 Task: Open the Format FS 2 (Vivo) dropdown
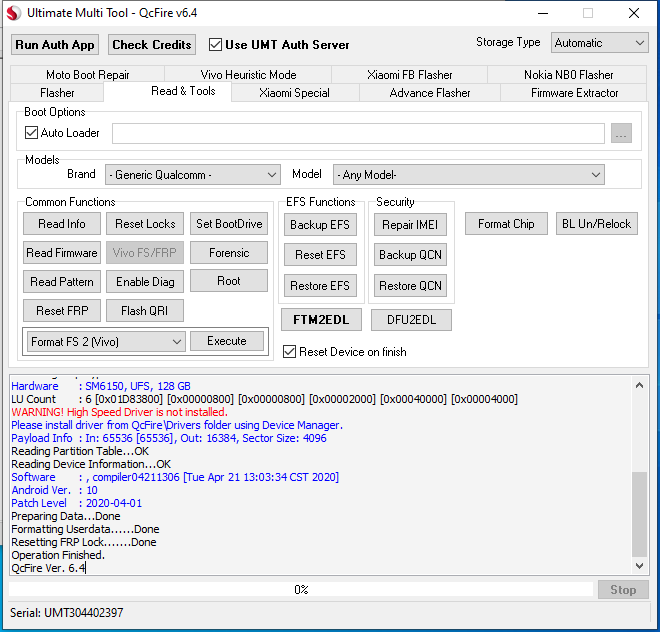pos(106,341)
